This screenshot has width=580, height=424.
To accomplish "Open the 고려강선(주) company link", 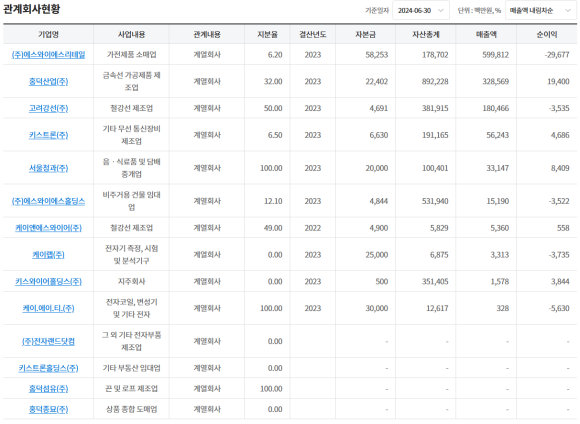I will [48, 108].
